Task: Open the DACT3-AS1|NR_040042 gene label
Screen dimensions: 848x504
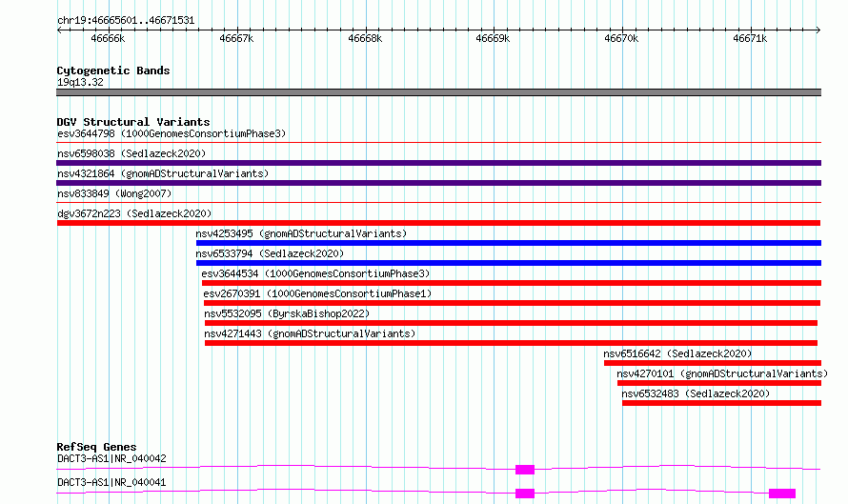Action: point(111,458)
